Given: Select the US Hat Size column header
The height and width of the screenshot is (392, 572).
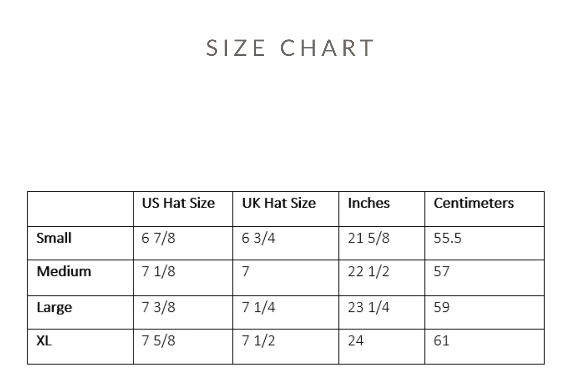Looking at the screenshot, I should tap(178, 203).
